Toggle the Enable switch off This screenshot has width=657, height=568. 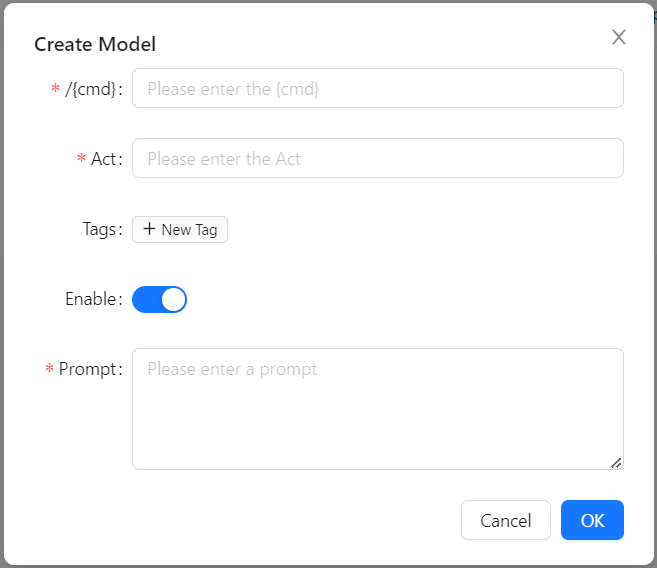click(159, 299)
